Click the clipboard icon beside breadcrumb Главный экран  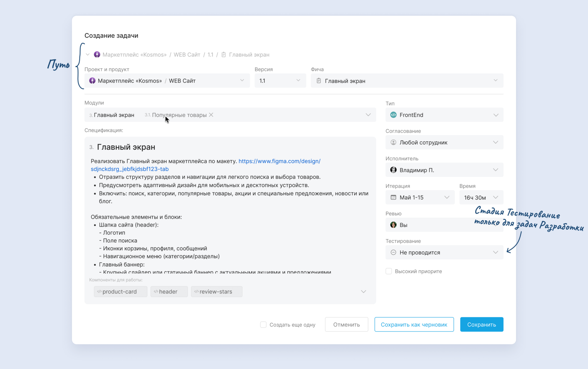pyautogui.click(x=224, y=55)
